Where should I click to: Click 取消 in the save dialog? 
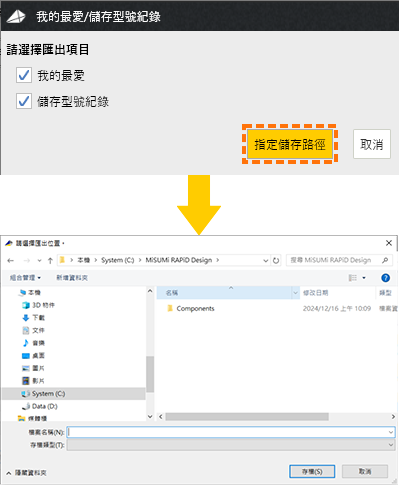coord(365,471)
